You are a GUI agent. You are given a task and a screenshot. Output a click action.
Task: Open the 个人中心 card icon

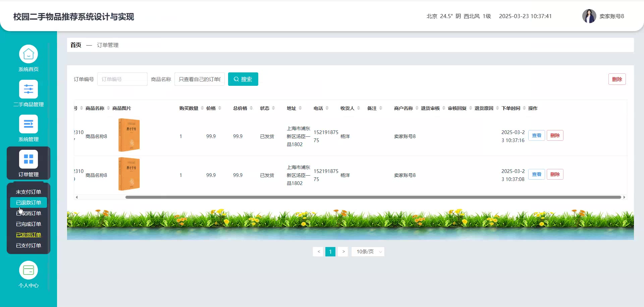(29, 270)
